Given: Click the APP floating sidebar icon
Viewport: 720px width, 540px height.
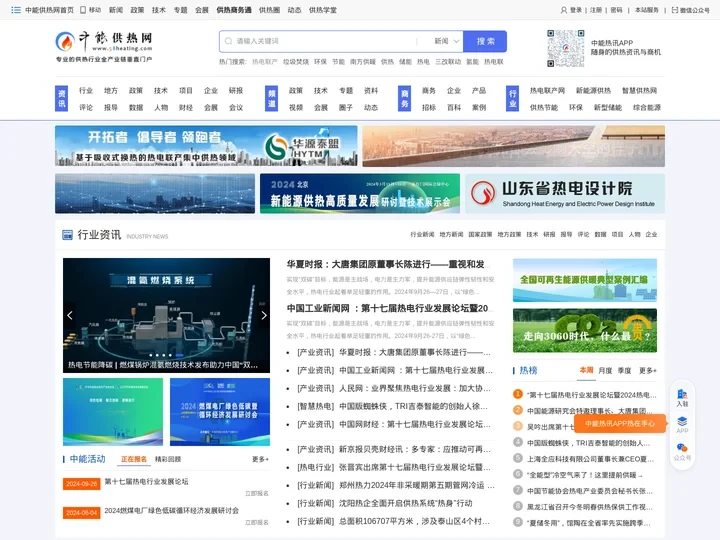Looking at the screenshot, I should 682,425.
